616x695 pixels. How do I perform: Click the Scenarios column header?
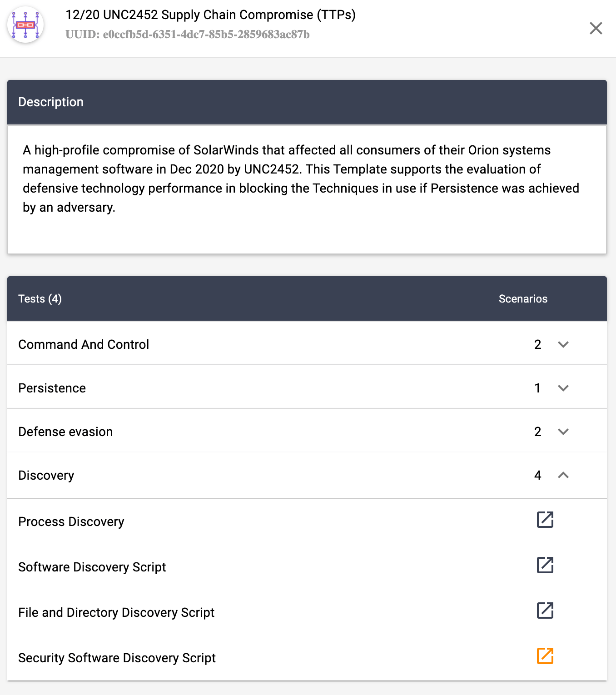pyautogui.click(x=522, y=299)
